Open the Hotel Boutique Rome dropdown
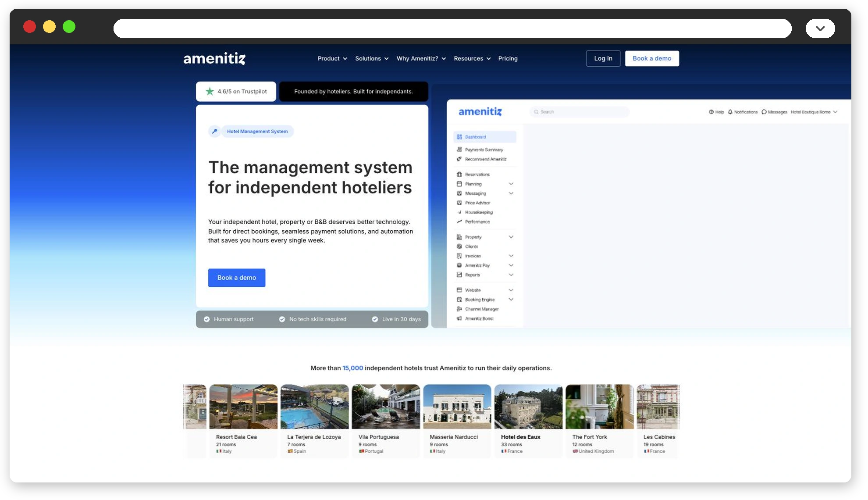The height and width of the screenshot is (500, 868). 814,112
